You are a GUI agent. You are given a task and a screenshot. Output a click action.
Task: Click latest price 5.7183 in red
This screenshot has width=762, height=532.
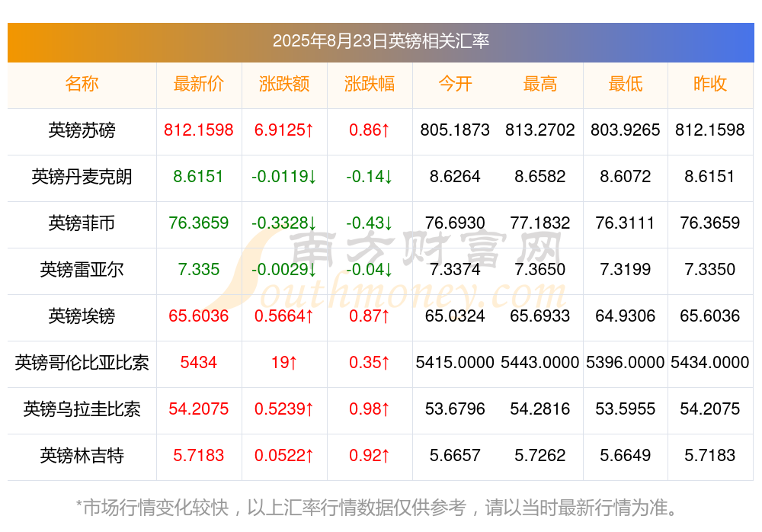pos(198,456)
